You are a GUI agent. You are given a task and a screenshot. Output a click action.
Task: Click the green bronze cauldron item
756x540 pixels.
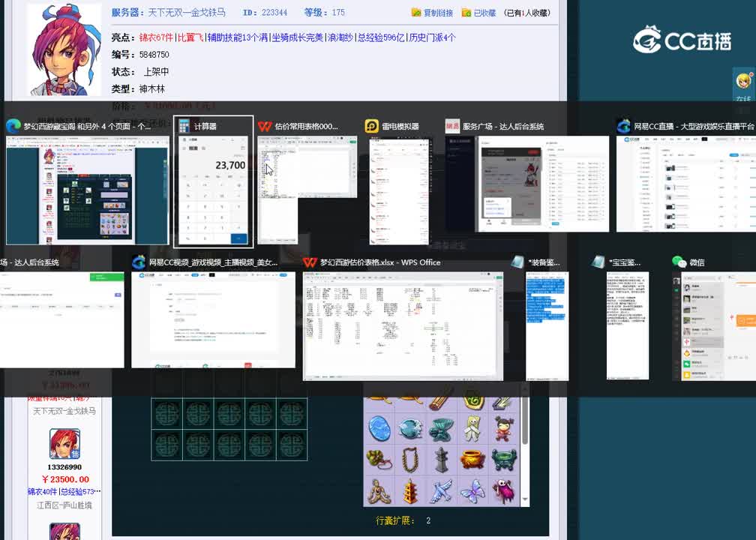[503, 460]
